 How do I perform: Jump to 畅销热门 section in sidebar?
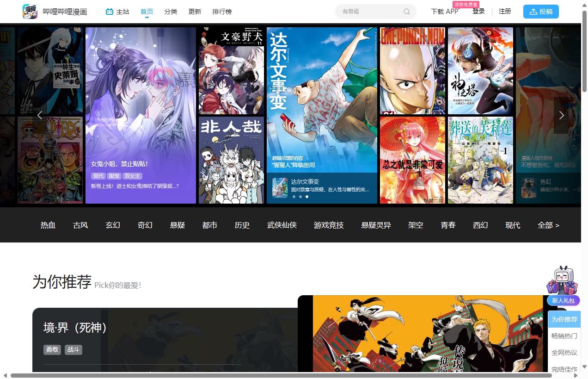(x=564, y=336)
